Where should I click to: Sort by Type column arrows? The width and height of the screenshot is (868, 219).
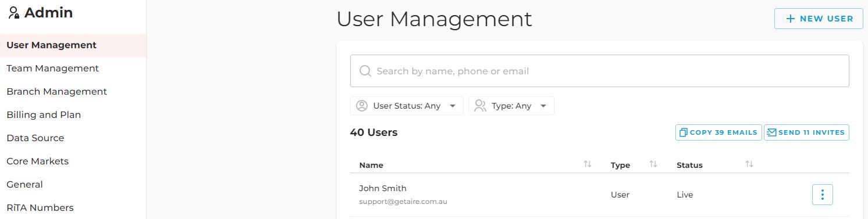(x=653, y=164)
